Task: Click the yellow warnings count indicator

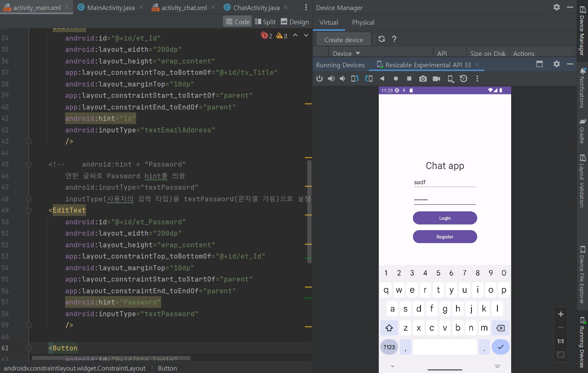Action: pos(282,36)
